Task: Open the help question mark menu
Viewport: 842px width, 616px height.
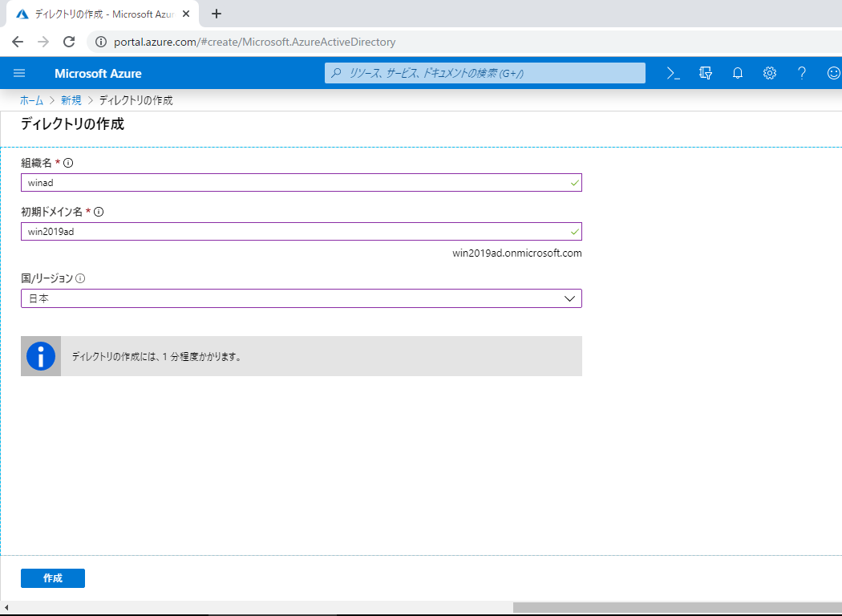Action: click(x=802, y=73)
